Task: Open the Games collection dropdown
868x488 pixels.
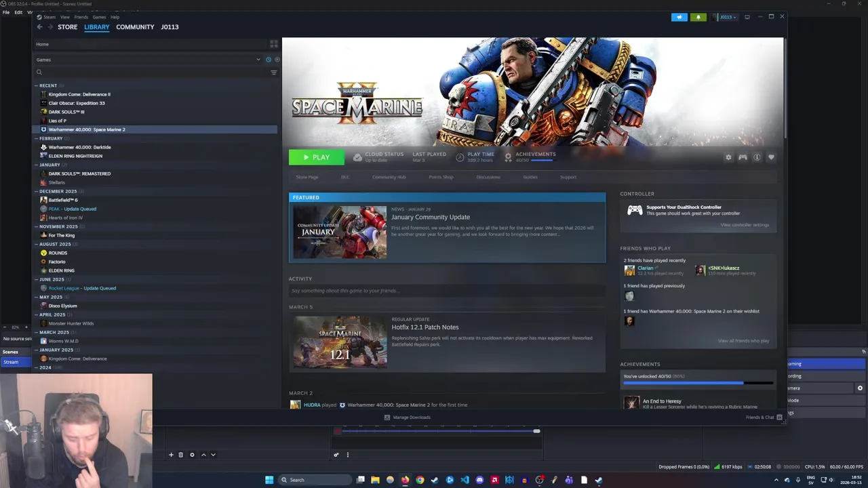Action: [149, 60]
